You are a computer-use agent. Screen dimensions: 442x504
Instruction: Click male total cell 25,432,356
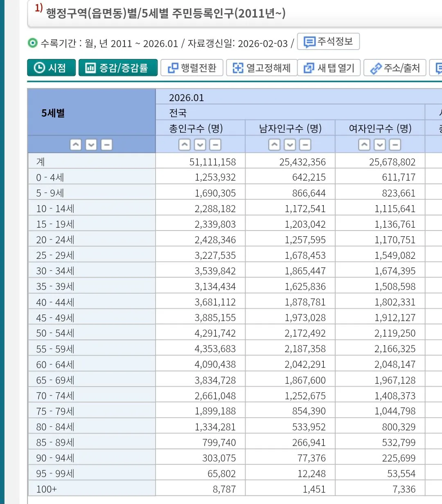tap(290, 161)
